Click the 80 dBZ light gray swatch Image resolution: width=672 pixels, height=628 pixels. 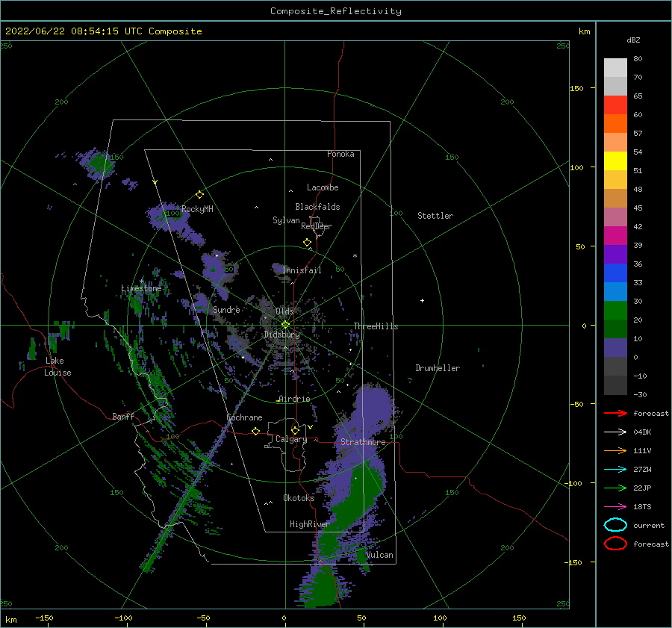click(615, 67)
